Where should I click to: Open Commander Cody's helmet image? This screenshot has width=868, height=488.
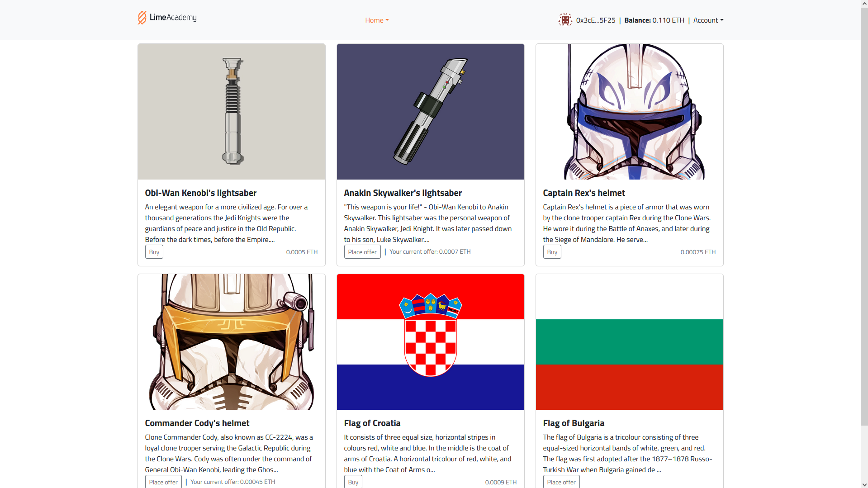point(232,342)
